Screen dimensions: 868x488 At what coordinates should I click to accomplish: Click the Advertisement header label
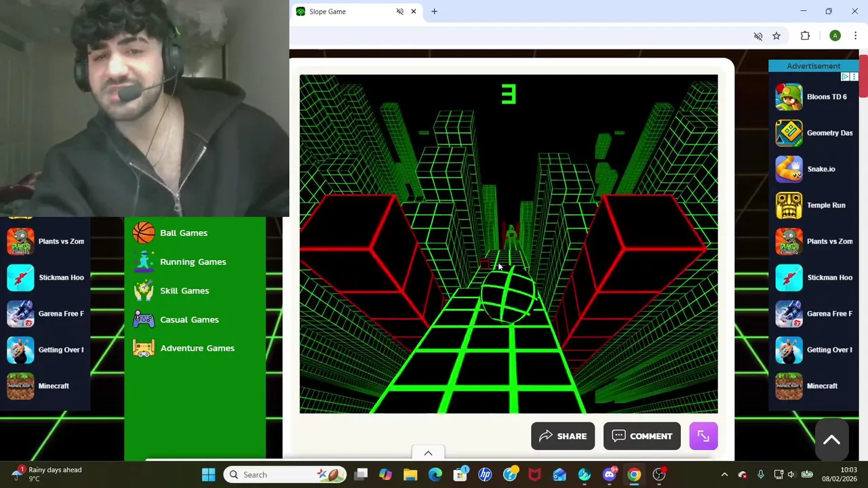[x=813, y=66]
